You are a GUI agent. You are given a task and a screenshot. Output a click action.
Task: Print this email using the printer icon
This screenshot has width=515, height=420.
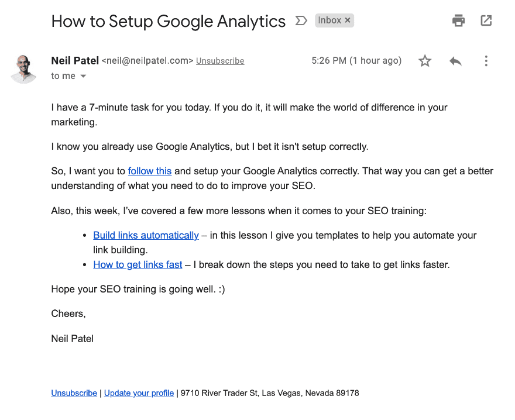click(458, 21)
